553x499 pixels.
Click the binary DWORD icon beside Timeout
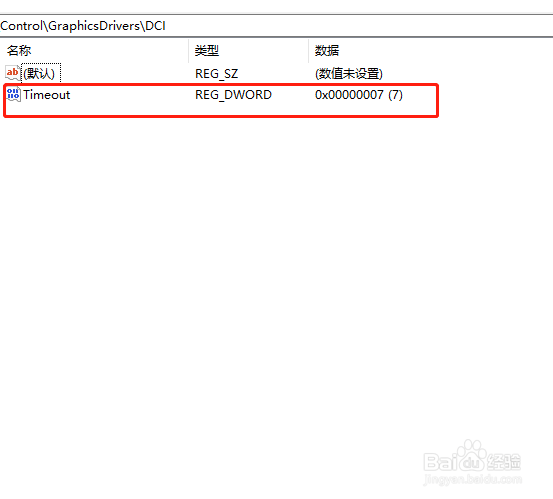(x=13, y=95)
